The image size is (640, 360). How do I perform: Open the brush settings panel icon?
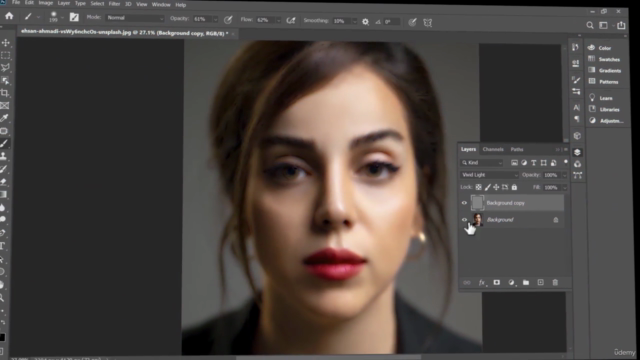pyautogui.click(x=74, y=17)
